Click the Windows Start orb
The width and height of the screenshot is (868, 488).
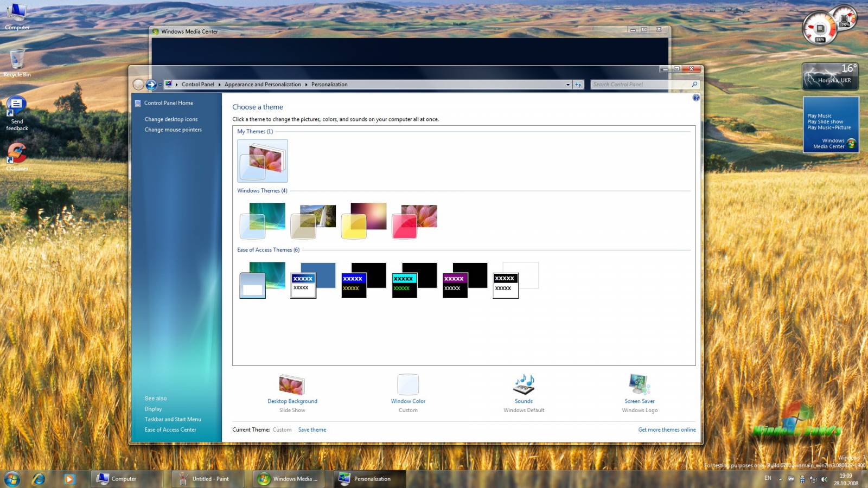click(x=12, y=479)
